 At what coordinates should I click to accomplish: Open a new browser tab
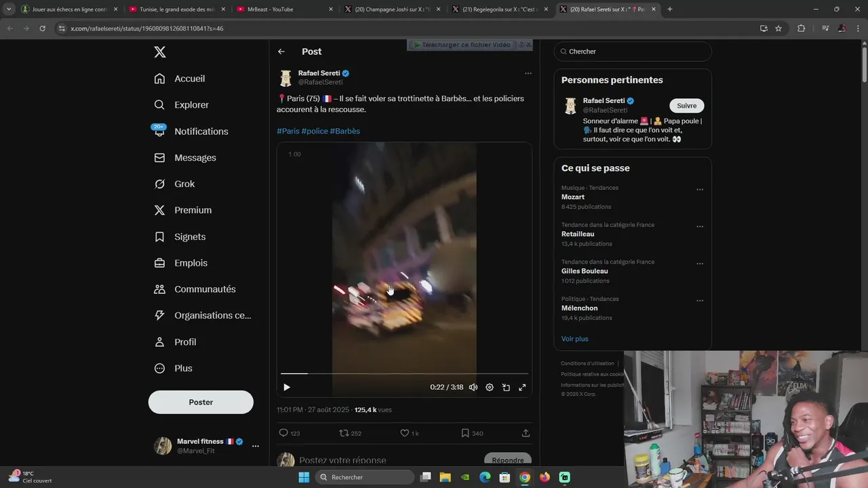click(x=670, y=9)
